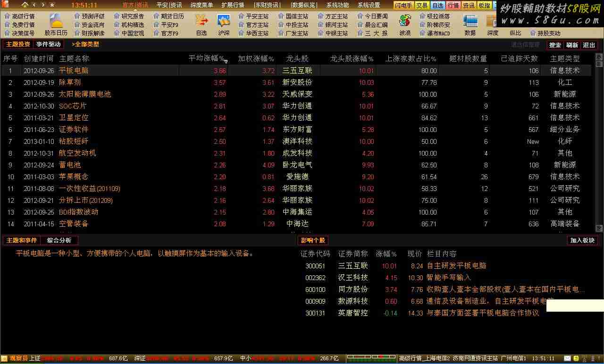Viewport: 604px width, 364px height.
Task: Open the 自选 watchlist icon
Action: point(201,25)
